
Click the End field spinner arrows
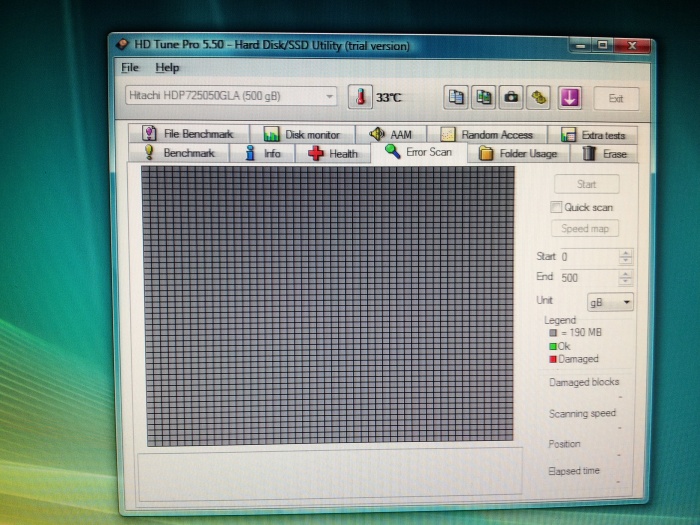[x=625, y=278]
